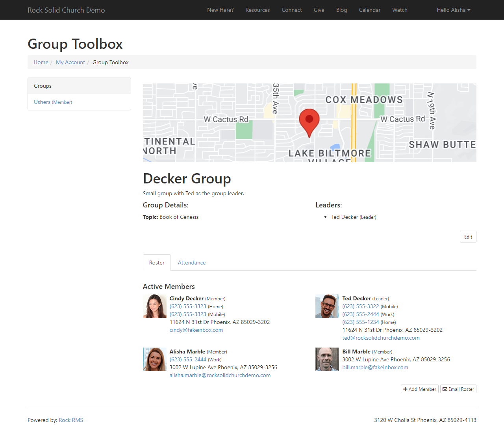This screenshot has width=504, height=444.
Task: Call Ted Decker's work number 555-2444
Action: tap(361, 314)
